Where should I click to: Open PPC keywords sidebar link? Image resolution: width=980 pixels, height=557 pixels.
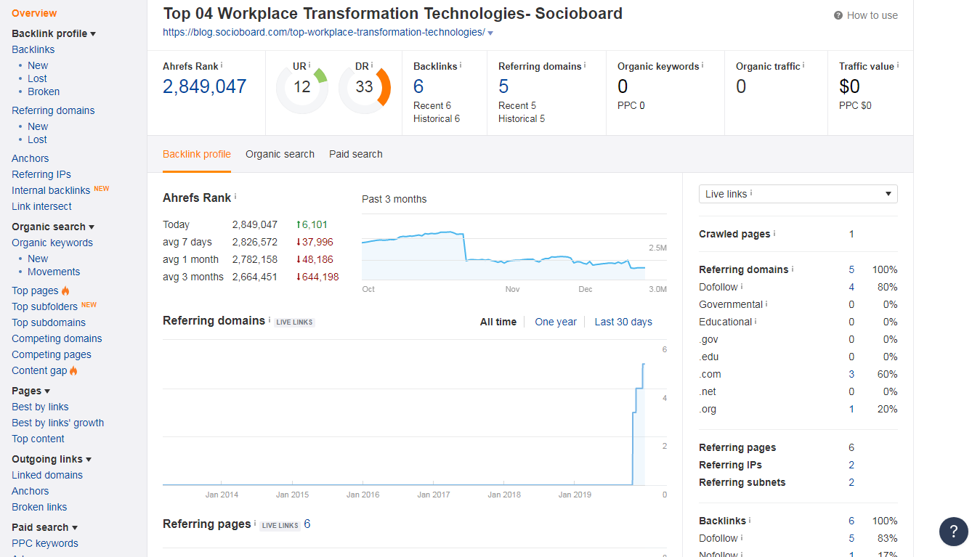(45, 543)
